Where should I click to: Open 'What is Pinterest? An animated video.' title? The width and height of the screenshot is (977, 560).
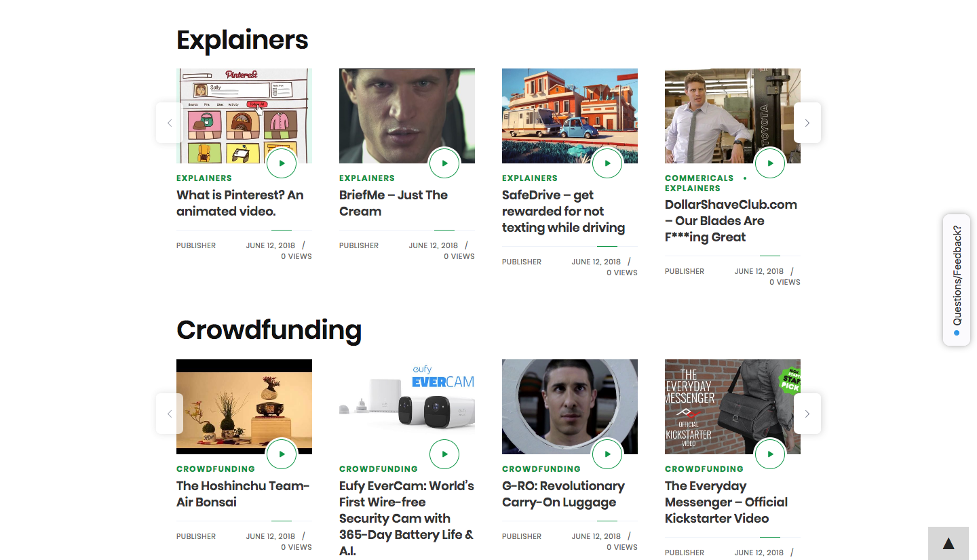point(240,203)
